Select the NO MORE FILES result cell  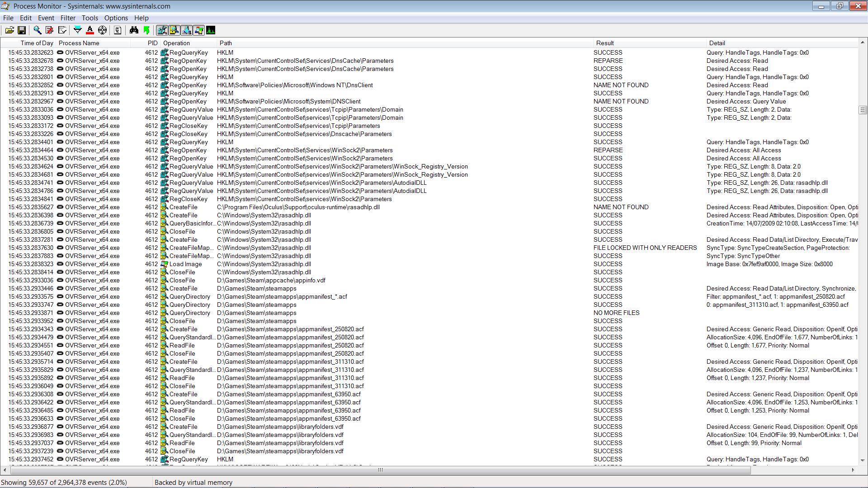click(616, 313)
